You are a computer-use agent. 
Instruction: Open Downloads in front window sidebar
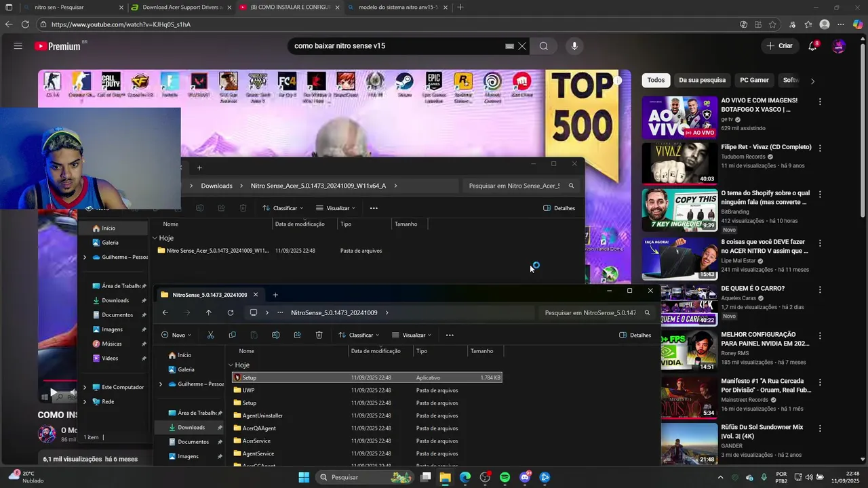[191, 428]
